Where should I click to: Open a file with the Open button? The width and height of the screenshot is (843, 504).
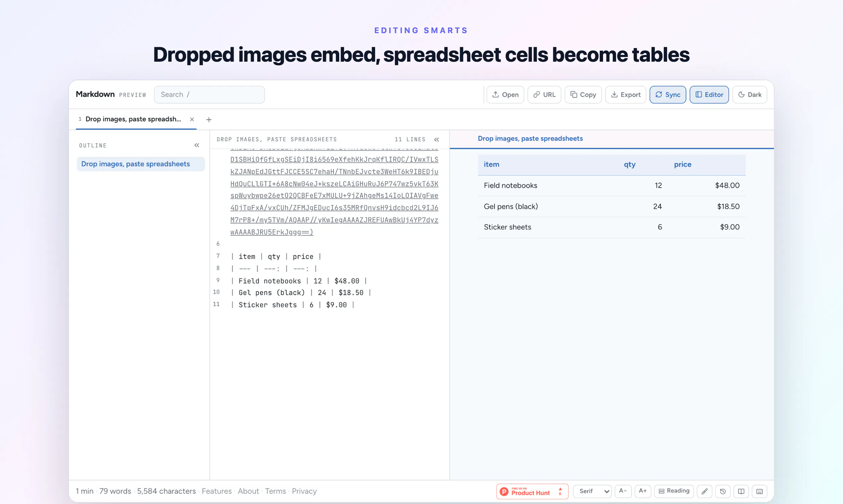pos(505,95)
